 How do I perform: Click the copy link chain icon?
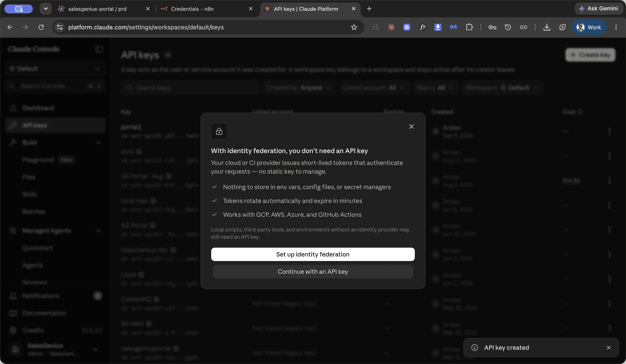pyautogui.click(x=523, y=27)
